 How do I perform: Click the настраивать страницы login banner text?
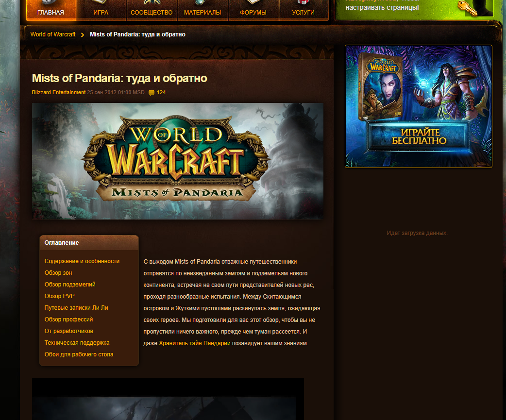[382, 7]
